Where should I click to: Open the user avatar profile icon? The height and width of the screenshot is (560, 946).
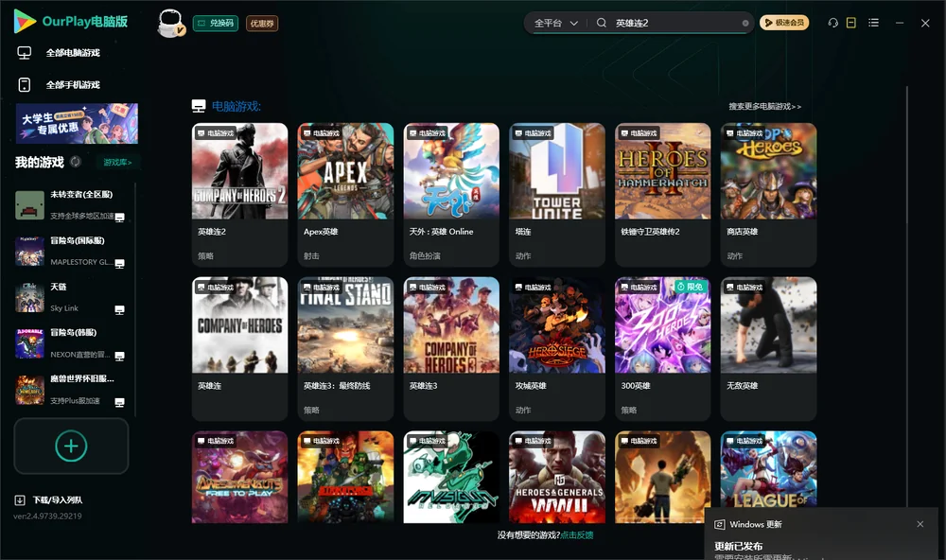pyautogui.click(x=170, y=24)
